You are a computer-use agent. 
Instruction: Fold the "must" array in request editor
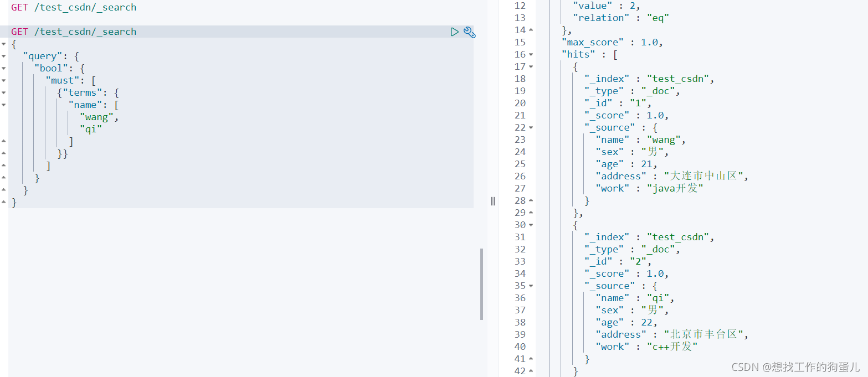[x=4, y=80]
